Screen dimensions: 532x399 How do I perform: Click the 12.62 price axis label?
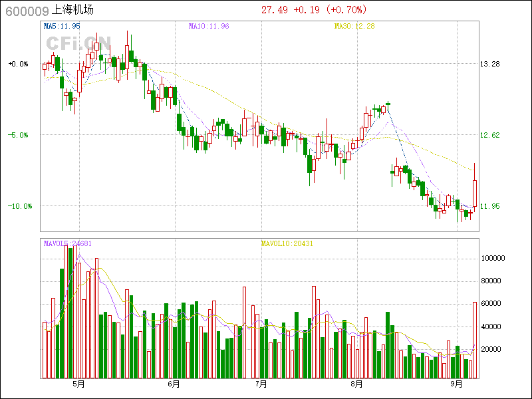[489, 135]
